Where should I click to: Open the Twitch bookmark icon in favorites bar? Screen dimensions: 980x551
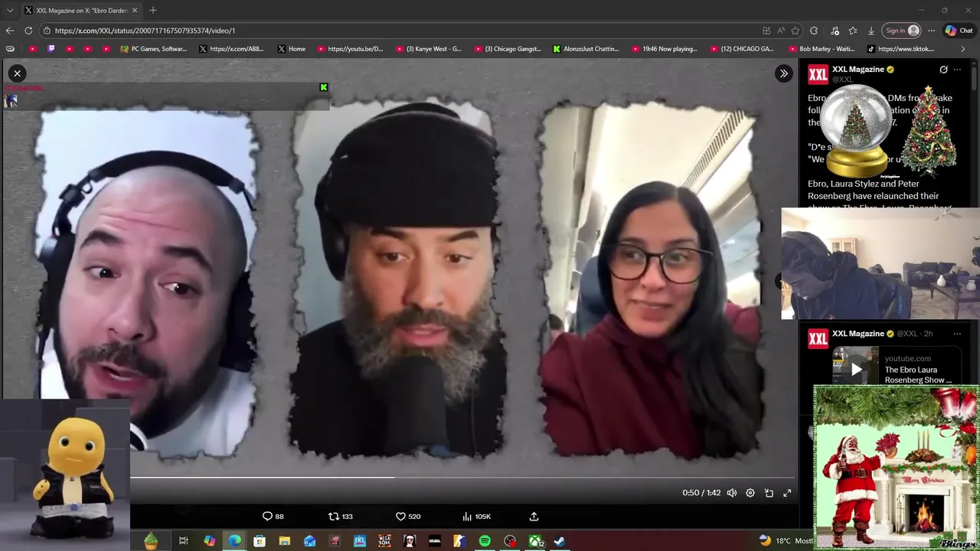point(51,48)
